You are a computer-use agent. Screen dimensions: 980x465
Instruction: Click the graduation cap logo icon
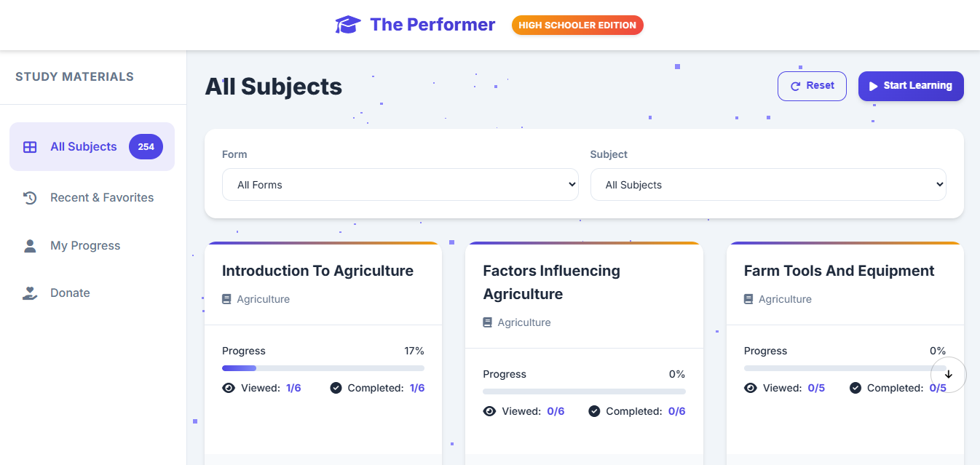coord(347,25)
